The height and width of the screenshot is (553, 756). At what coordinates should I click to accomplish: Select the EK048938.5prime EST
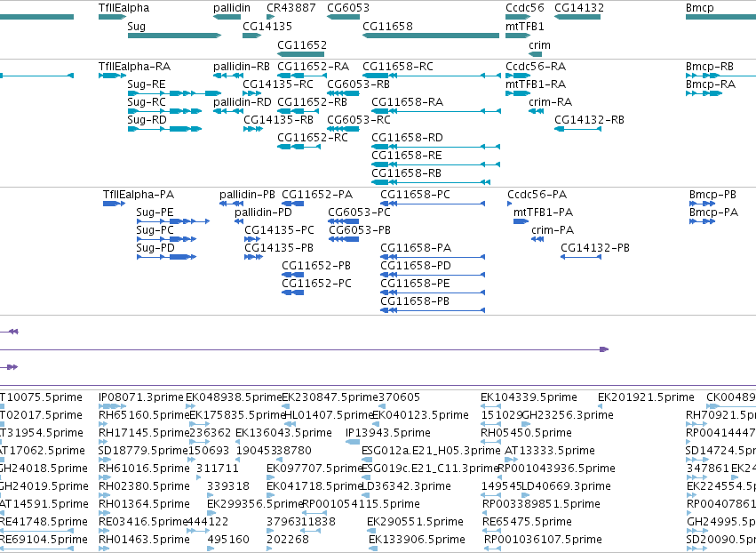point(190,406)
